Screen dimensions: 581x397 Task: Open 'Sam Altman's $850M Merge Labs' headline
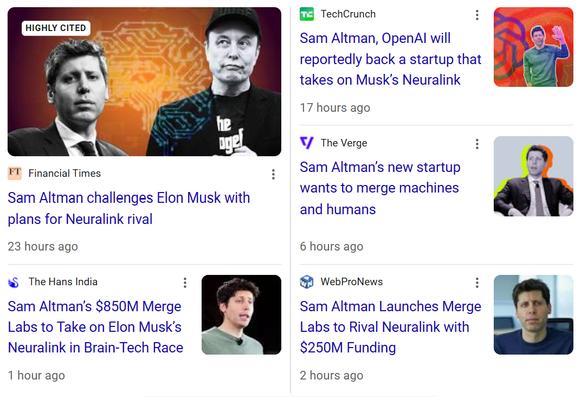tap(95, 327)
